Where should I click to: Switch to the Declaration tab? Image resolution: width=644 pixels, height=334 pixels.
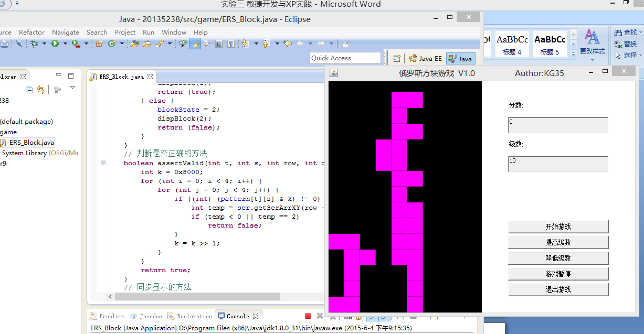point(191,316)
